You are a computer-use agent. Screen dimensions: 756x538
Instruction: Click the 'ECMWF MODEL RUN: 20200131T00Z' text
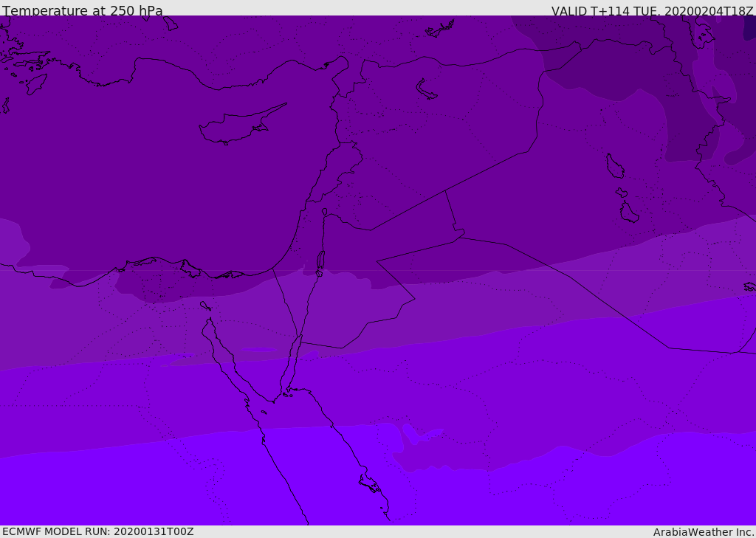[98, 531]
